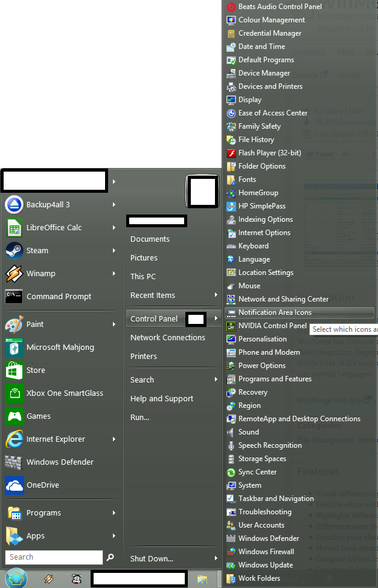Open Beats Audio Control Panel icon
Screen dimensions: 378x588
[231, 7]
